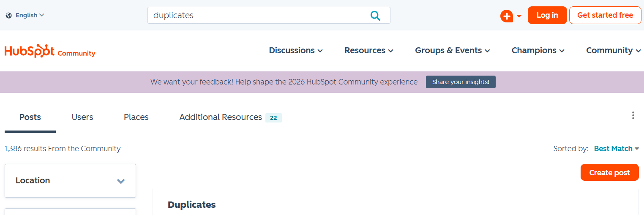Click the search magnifier icon
The height and width of the screenshot is (215, 644).
point(375,16)
